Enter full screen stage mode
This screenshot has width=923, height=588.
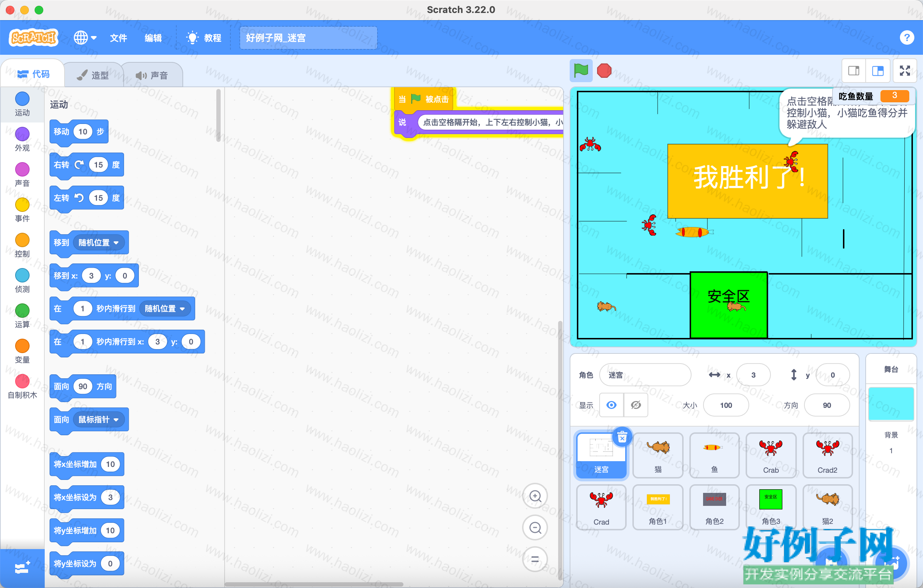[905, 71]
